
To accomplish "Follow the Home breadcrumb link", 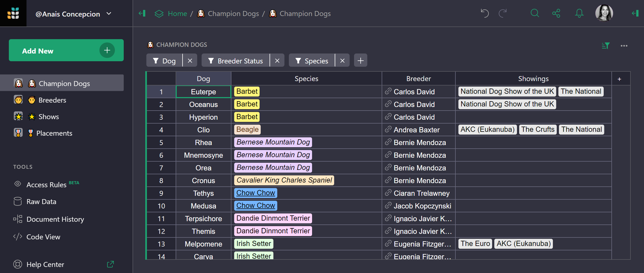I will 177,14.
